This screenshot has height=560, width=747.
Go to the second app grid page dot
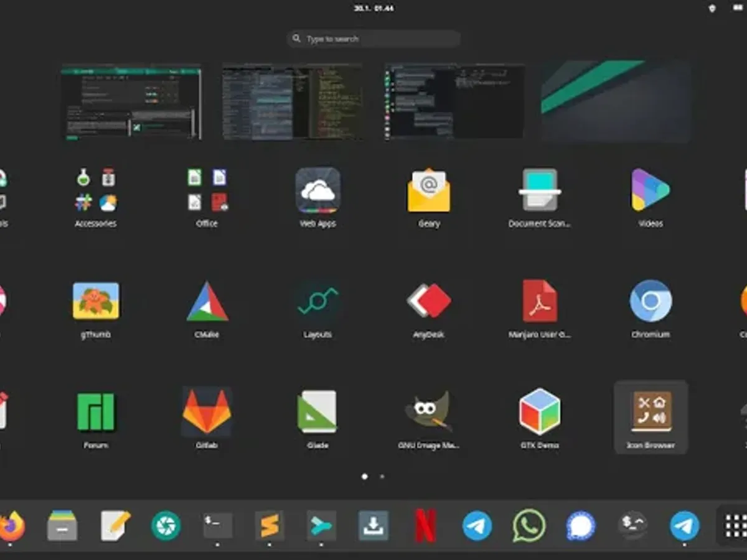tap(382, 477)
